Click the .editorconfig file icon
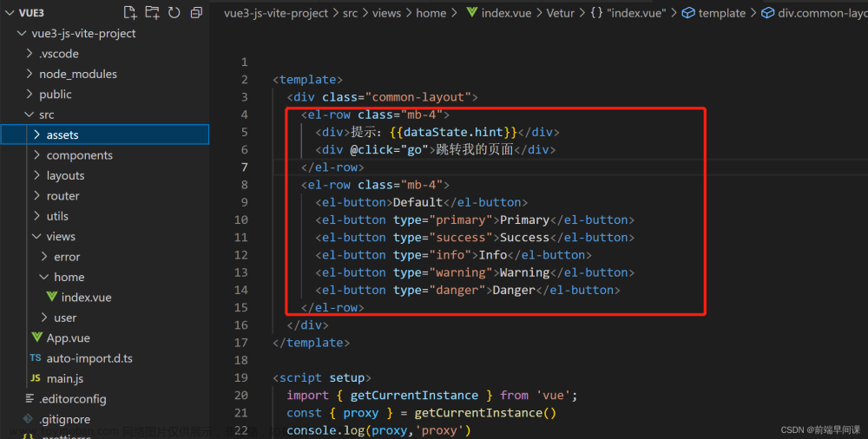The width and height of the screenshot is (868, 439). (x=30, y=398)
